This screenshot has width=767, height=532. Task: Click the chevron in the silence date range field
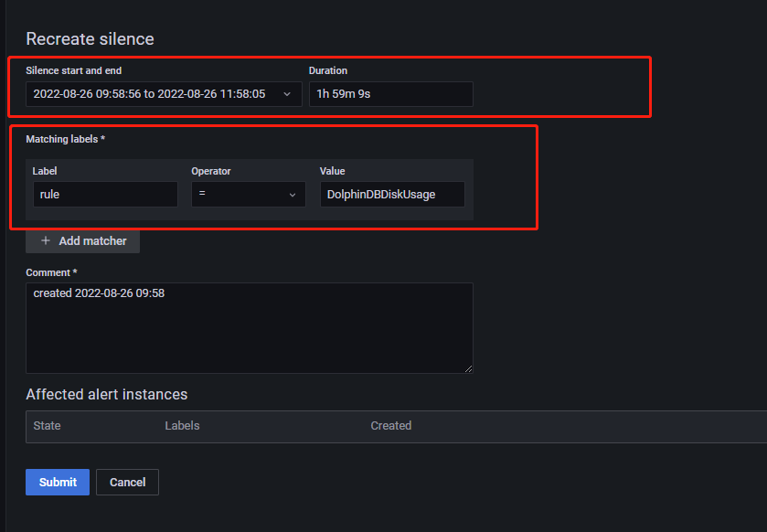click(287, 94)
